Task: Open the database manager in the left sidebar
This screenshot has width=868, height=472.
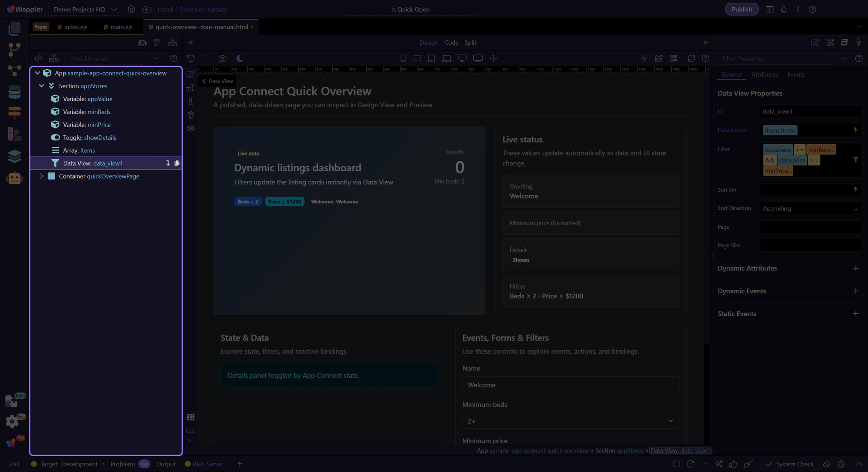Action: tap(14, 92)
